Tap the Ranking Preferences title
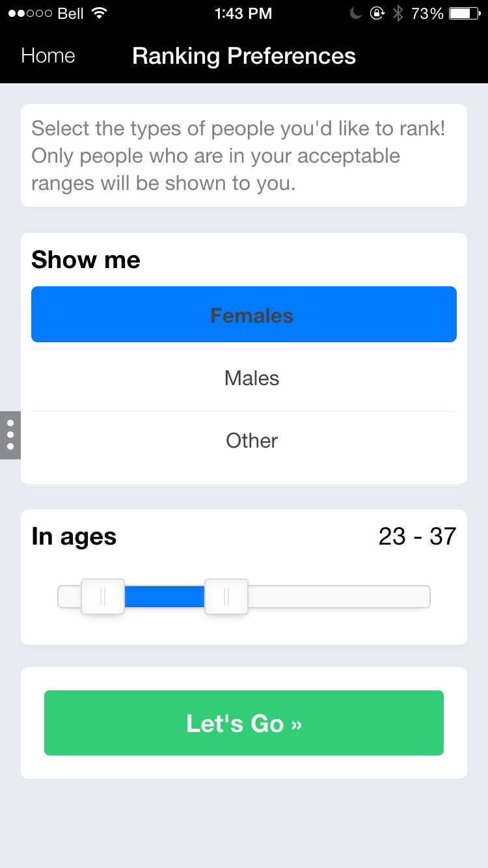 (244, 56)
